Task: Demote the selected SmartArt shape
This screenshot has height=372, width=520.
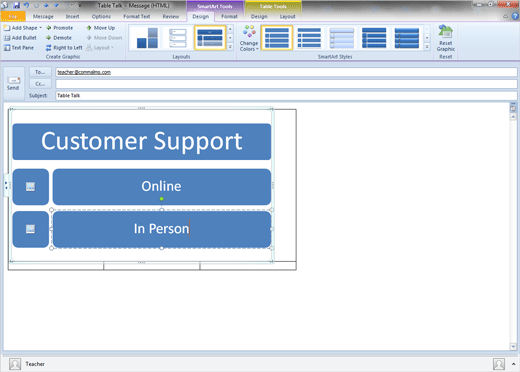Action: coord(59,38)
